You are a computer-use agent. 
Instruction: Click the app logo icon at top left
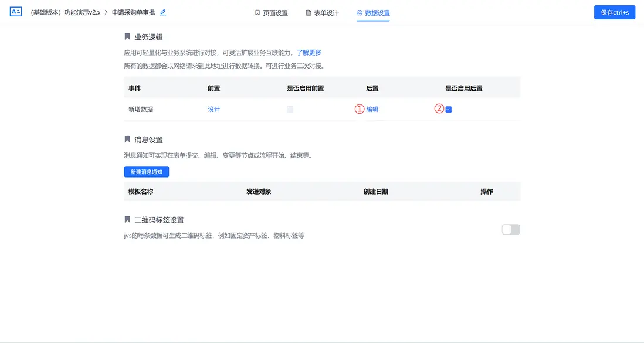click(x=16, y=11)
